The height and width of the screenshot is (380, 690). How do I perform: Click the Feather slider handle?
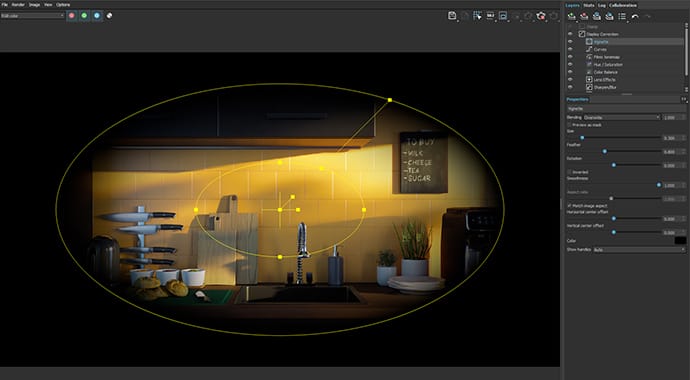pyautogui.click(x=604, y=151)
